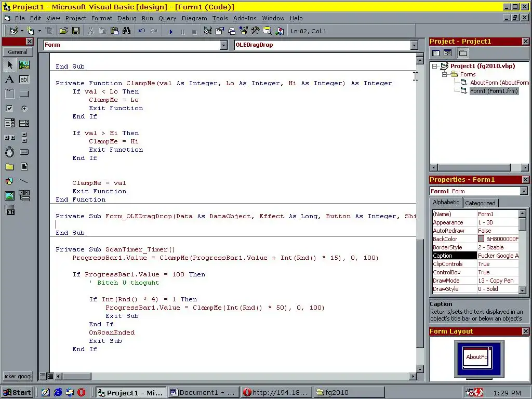Select the OLE container tool
Viewport: 532px width, 399px height.
(x=10, y=210)
